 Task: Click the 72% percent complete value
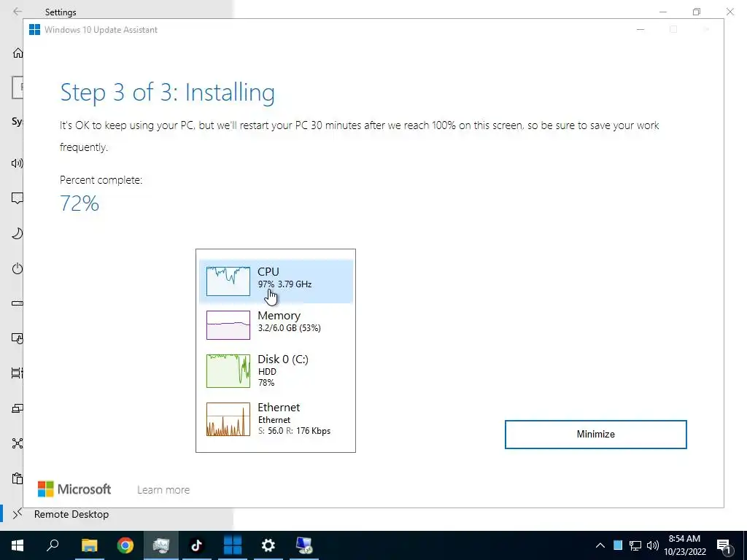click(x=80, y=203)
